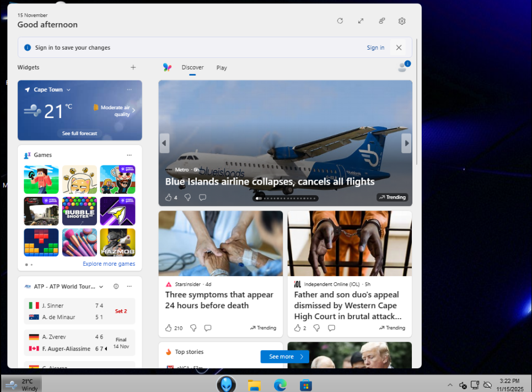Launch the cartoon boy with helmet game
532x392 pixels.
click(x=117, y=179)
